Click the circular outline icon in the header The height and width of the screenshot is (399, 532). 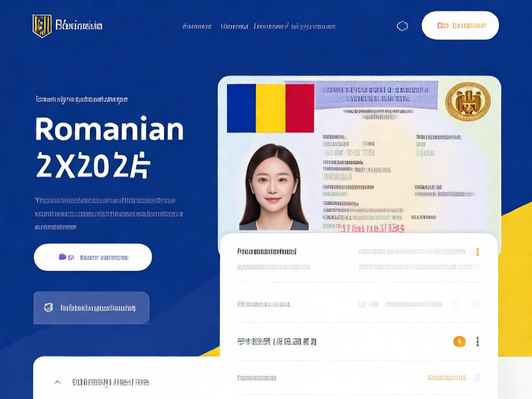click(x=403, y=26)
